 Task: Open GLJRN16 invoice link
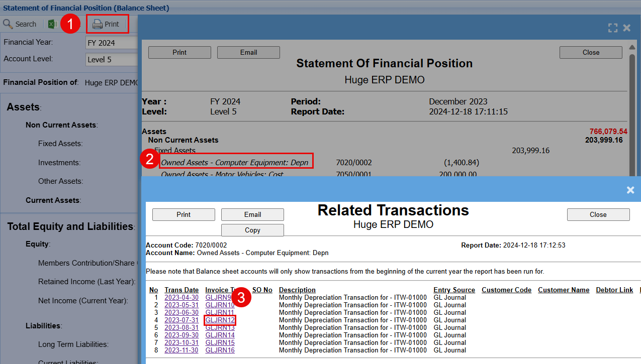[x=220, y=350]
